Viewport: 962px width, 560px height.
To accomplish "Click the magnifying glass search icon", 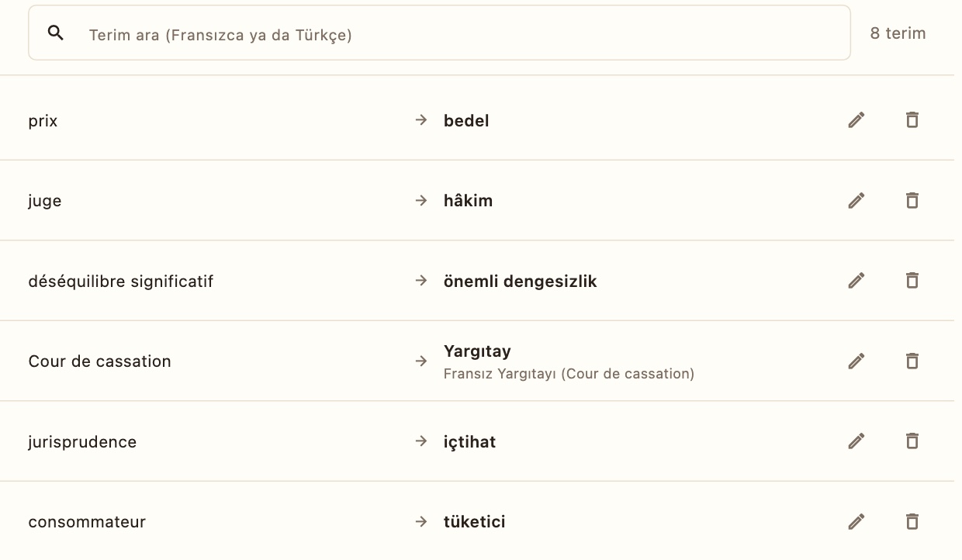I will pos(56,33).
